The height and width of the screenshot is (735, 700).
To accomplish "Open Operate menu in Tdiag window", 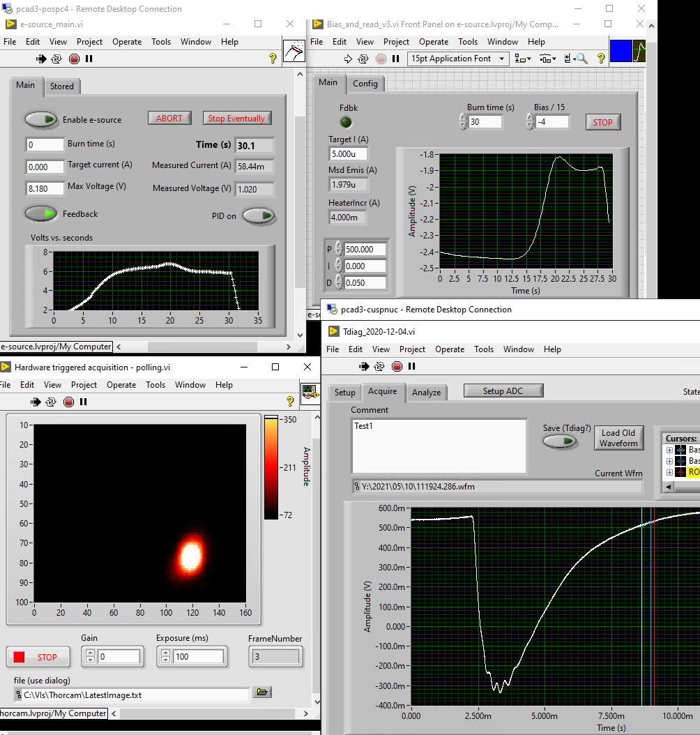I will (x=450, y=349).
